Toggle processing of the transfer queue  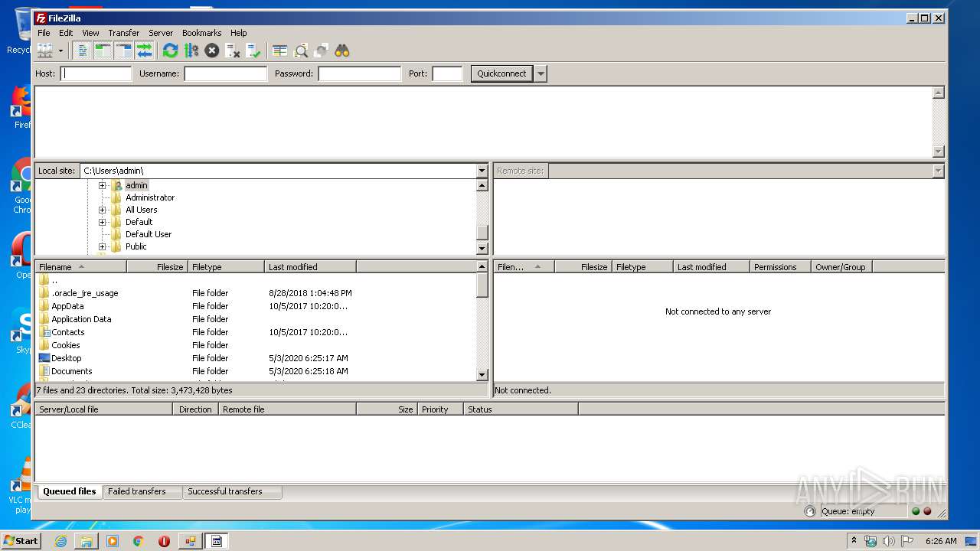click(x=191, y=51)
